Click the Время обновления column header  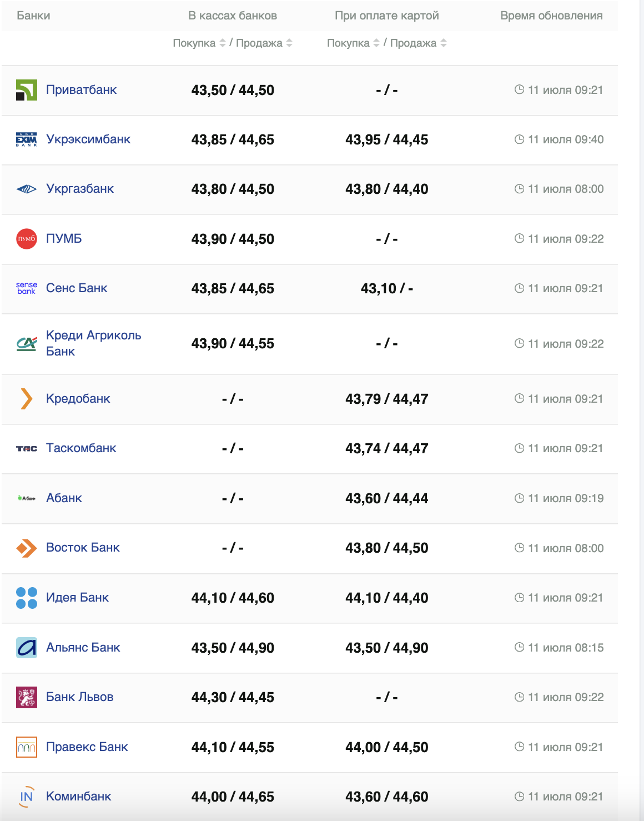(x=551, y=16)
